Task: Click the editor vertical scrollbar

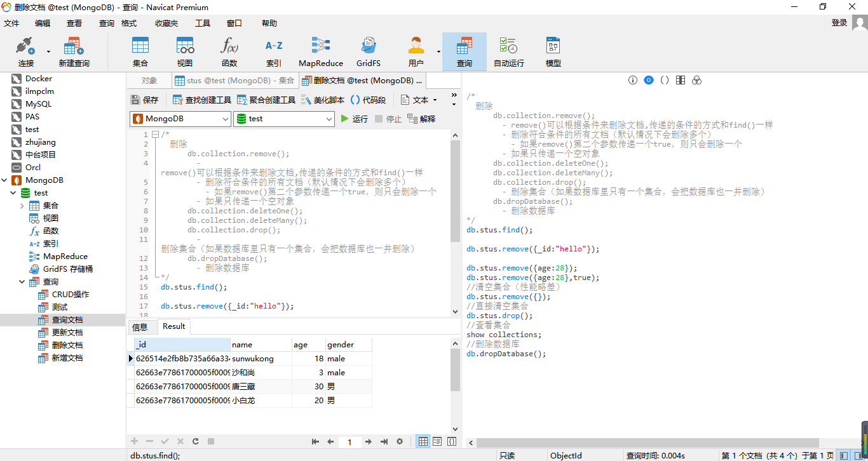Action: point(455,191)
